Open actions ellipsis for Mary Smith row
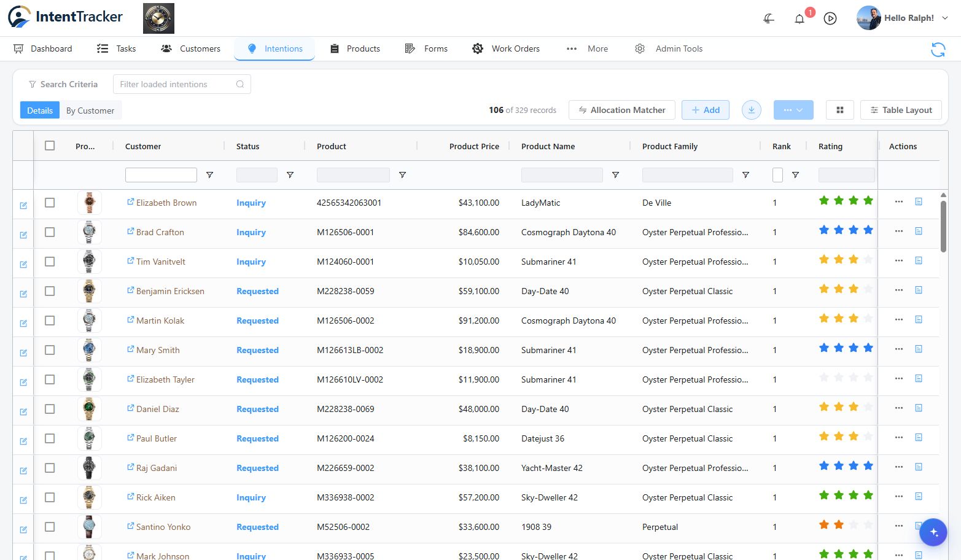Viewport: 961px width, 560px height. pyautogui.click(x=899, y=349)
